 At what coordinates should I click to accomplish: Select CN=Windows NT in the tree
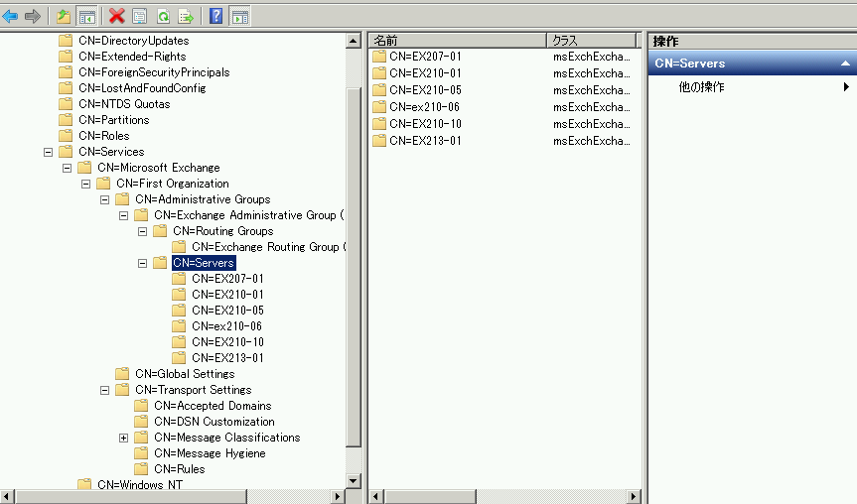[140, 485]
